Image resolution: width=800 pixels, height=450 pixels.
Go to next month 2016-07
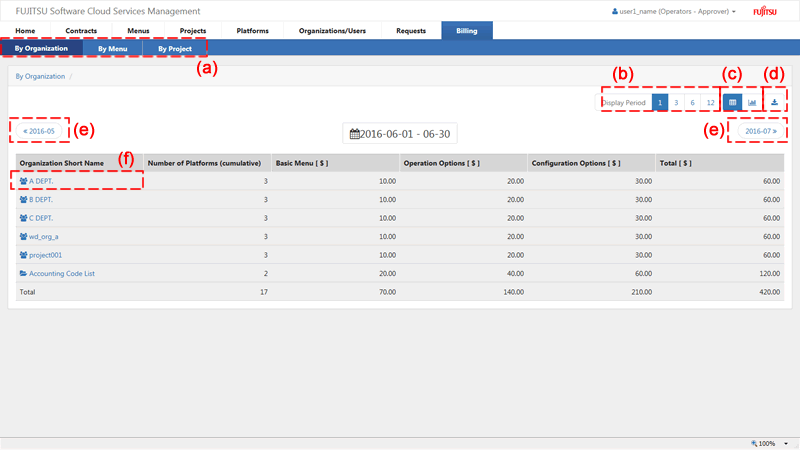759,131
